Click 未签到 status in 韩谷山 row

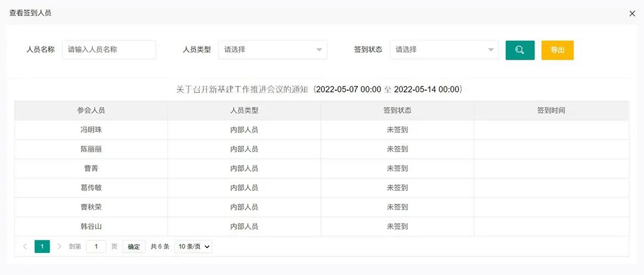[397, 227]
